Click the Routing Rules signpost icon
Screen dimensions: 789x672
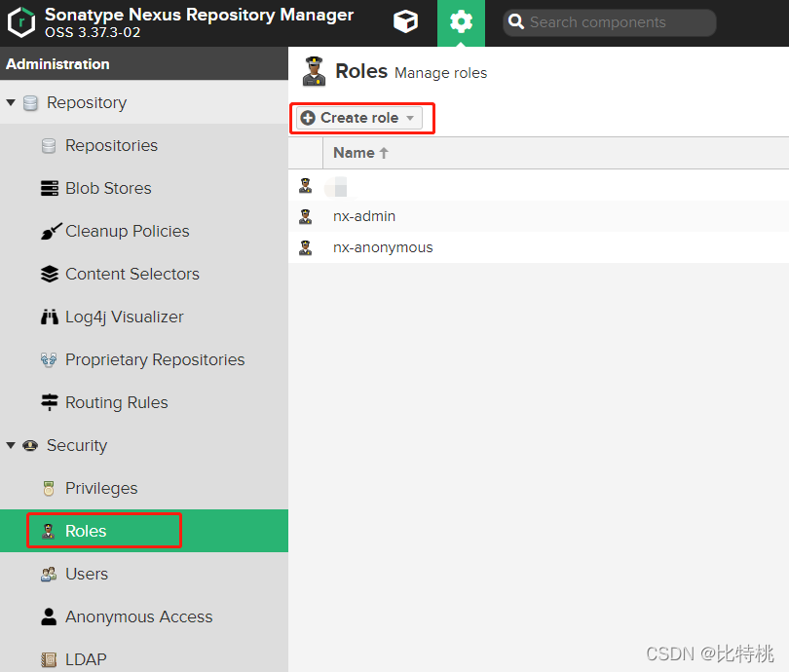coord(50,402)
